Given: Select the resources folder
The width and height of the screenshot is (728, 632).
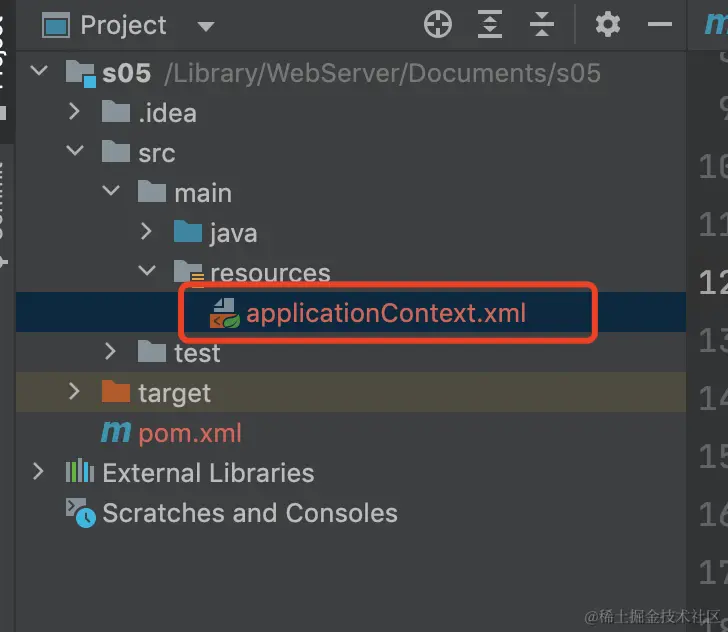Looking at the screenshot, I should [x=269, y=273].
